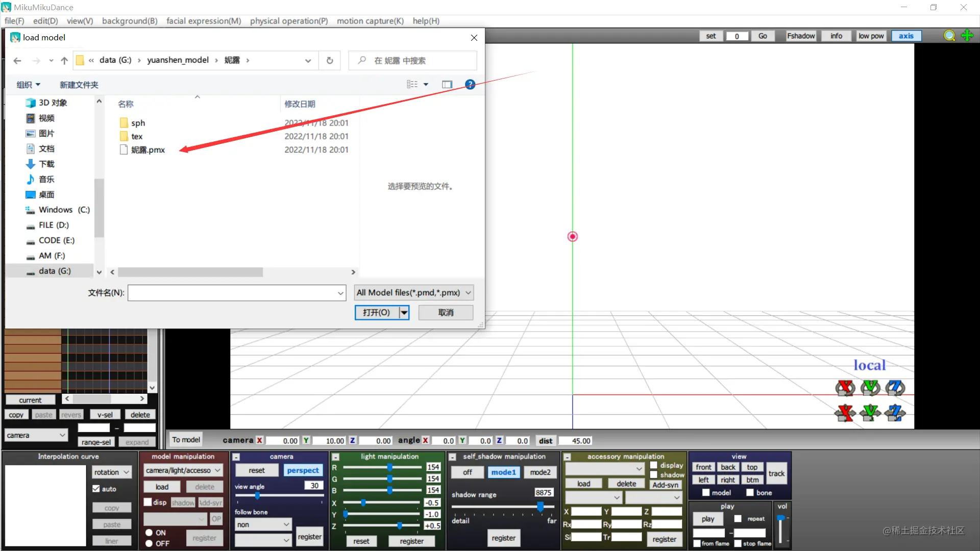Enable model display checkbox
980x551 pixels.
pos(705,492)
